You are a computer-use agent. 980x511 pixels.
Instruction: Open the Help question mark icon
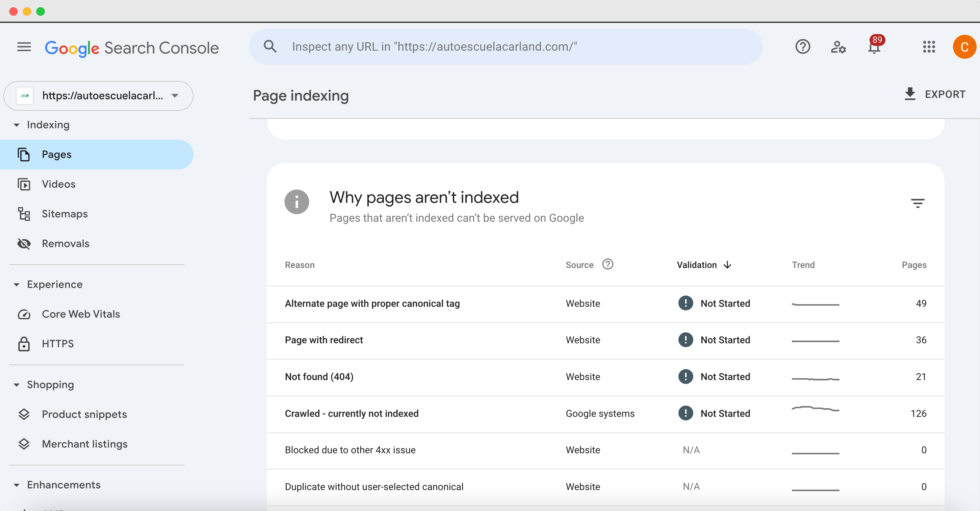tap(802, 47)
